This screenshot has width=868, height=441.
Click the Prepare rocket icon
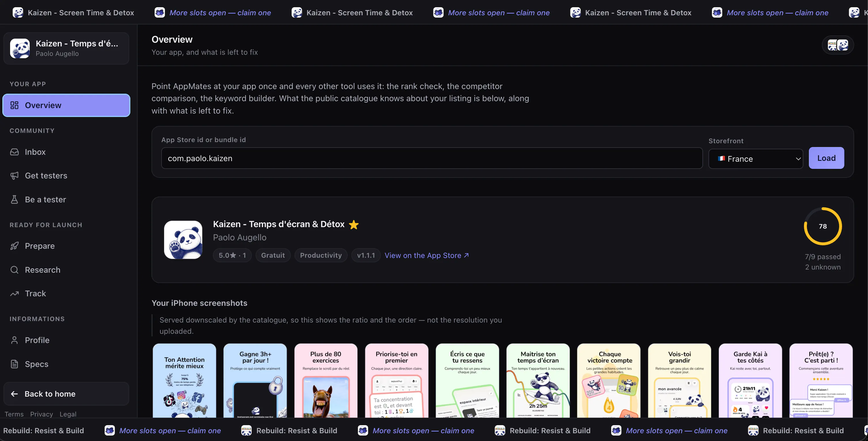coord(14,246)
